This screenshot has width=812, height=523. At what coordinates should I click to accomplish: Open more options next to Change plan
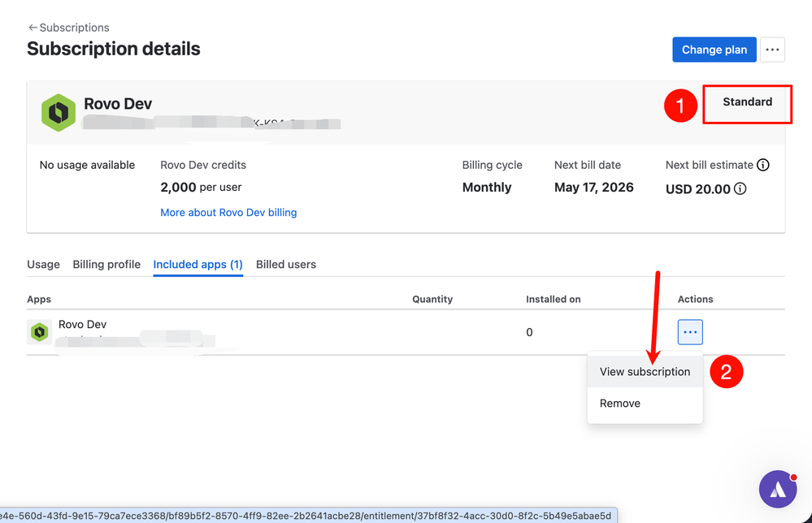point(772,50)
